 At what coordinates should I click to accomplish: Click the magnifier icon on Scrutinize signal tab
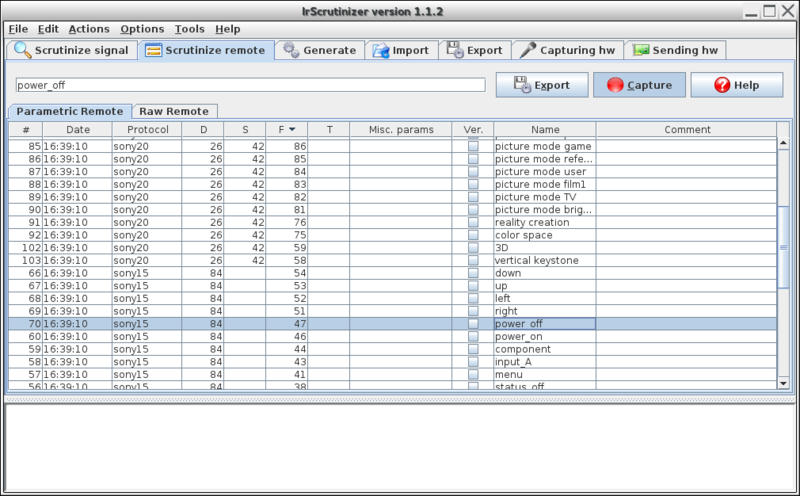point(22,50)
